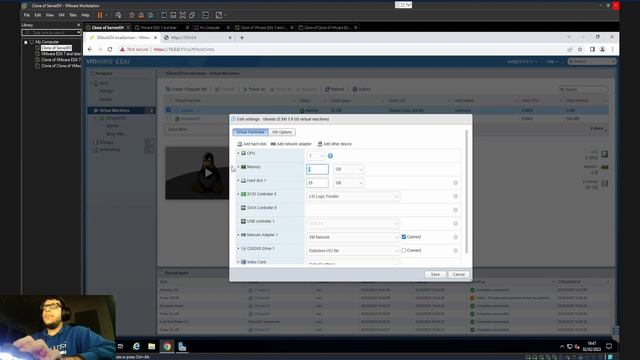Open the File menu
The width and height of the screenshot is (640, 360).
click(x=27, y=15)
